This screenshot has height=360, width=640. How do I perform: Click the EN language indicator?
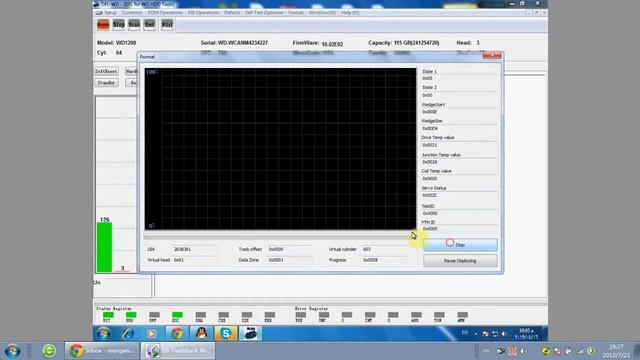(x=464, y=333)
